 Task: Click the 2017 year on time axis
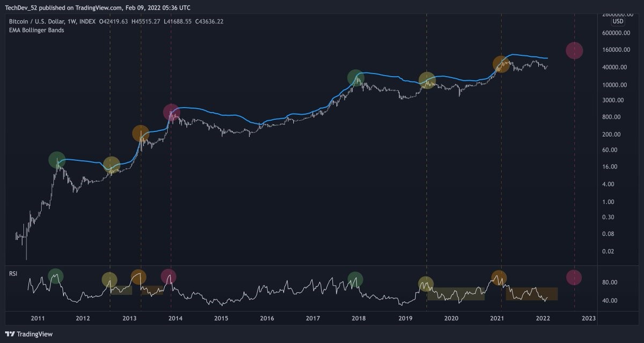pos(313,318)
